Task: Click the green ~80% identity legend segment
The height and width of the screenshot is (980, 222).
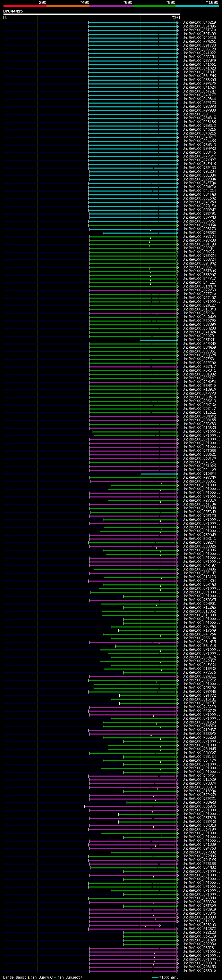Action: click(x=154, y=6)
